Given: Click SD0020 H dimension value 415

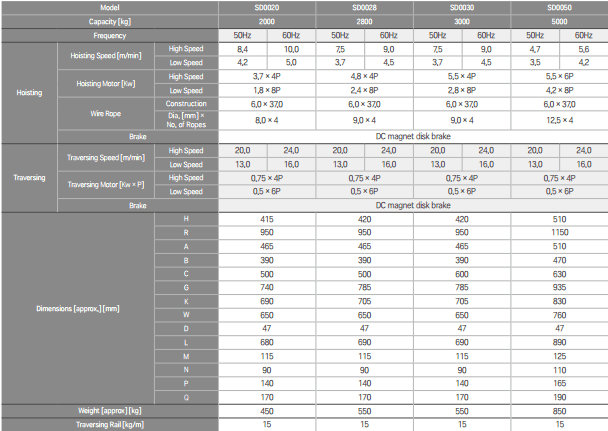Looking at the screenshot, I should click(x=267, y=219).
